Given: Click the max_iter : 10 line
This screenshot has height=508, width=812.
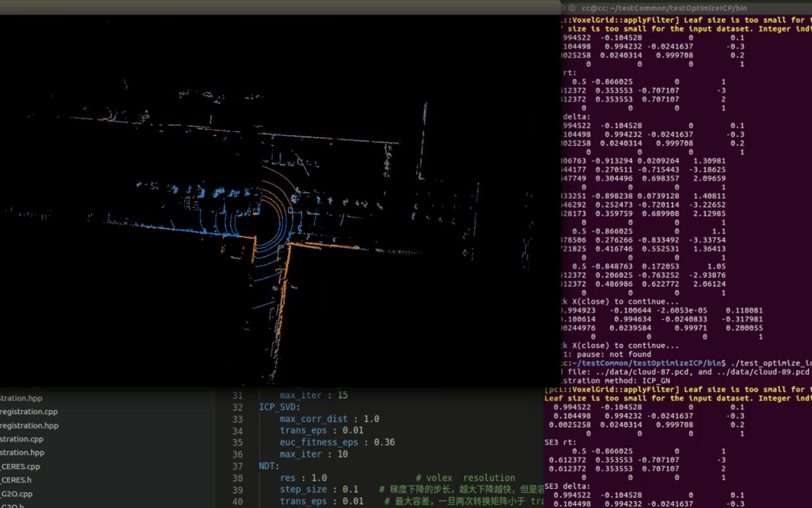Looking at the screenshot, I should (x=314, y=454).
